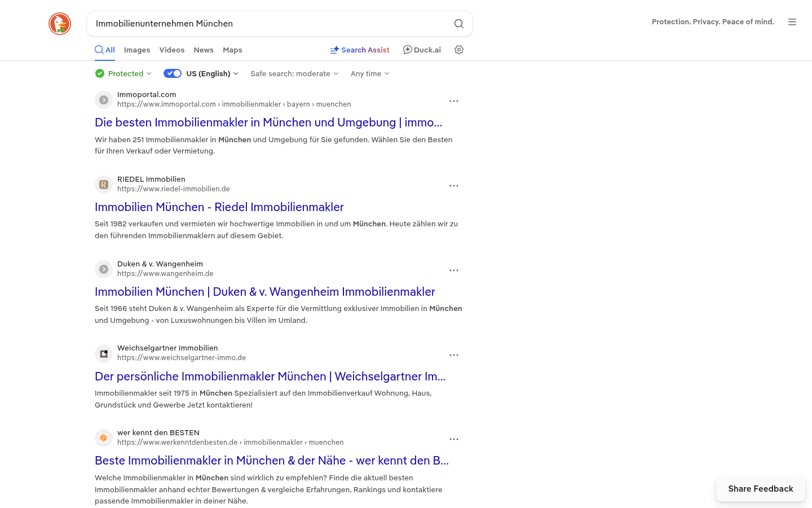Screen dimensions: 812x508
Task: Open more options for wer kennt den BESTEN result
Action: click(x=454, y=439)
